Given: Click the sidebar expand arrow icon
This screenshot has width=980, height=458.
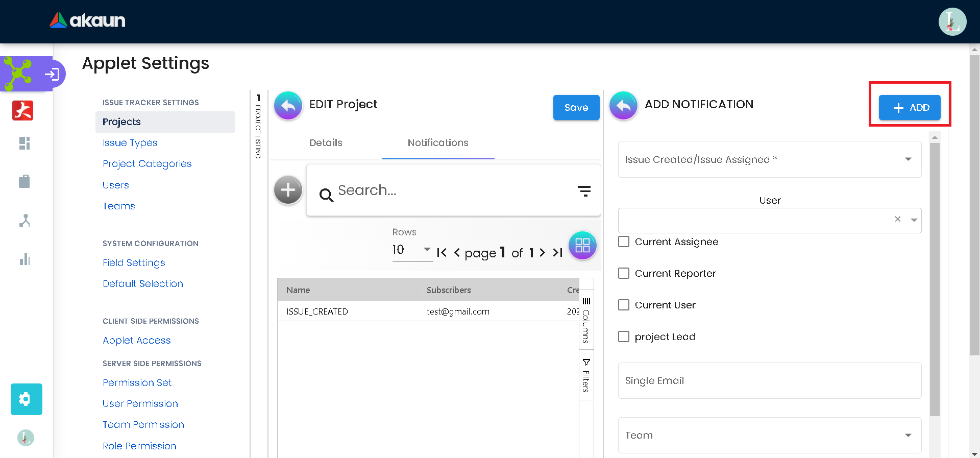Looking at the screenshot, I should [52, 75].
